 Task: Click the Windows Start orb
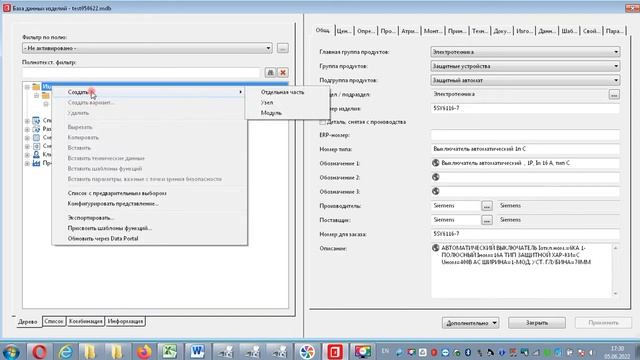point(11,352)
